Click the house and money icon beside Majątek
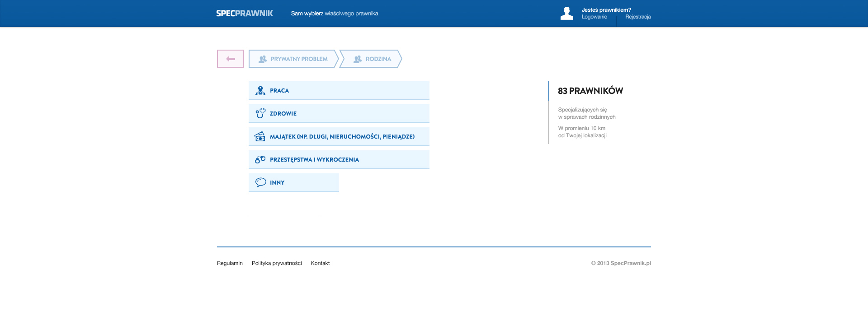The height and width of the screenshot is (316, 868). (260, 136)
